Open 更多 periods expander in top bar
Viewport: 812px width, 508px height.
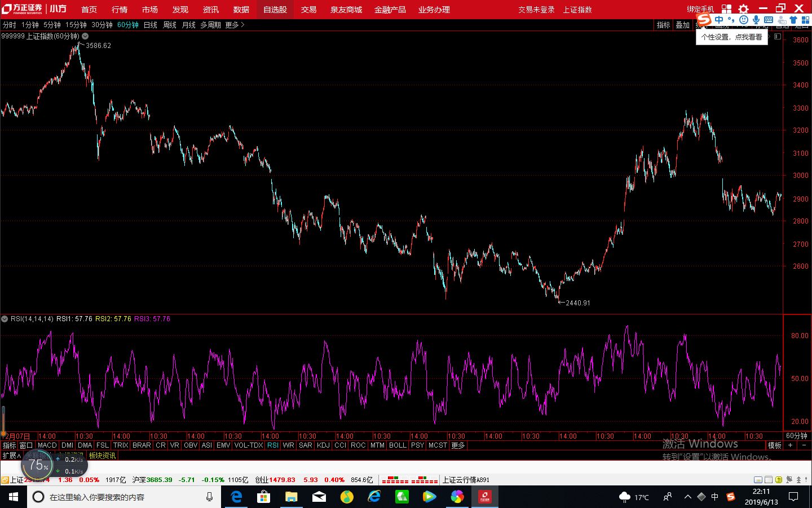click(x=235, y=25)
